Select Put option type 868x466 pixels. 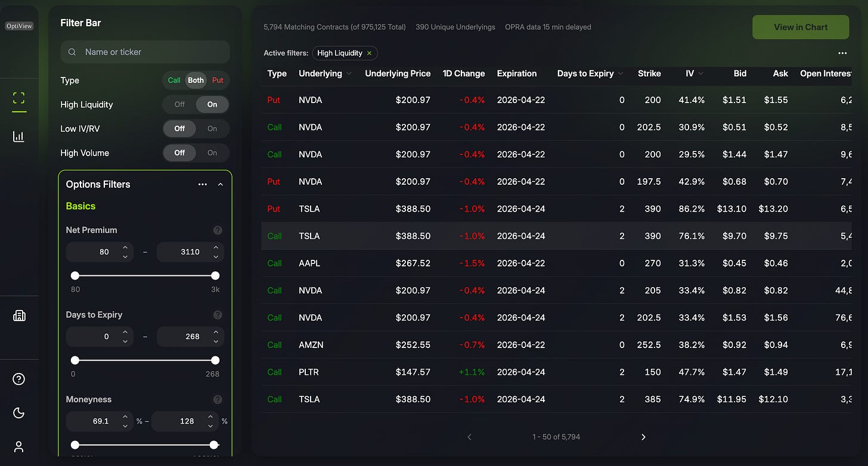(218, 80)
